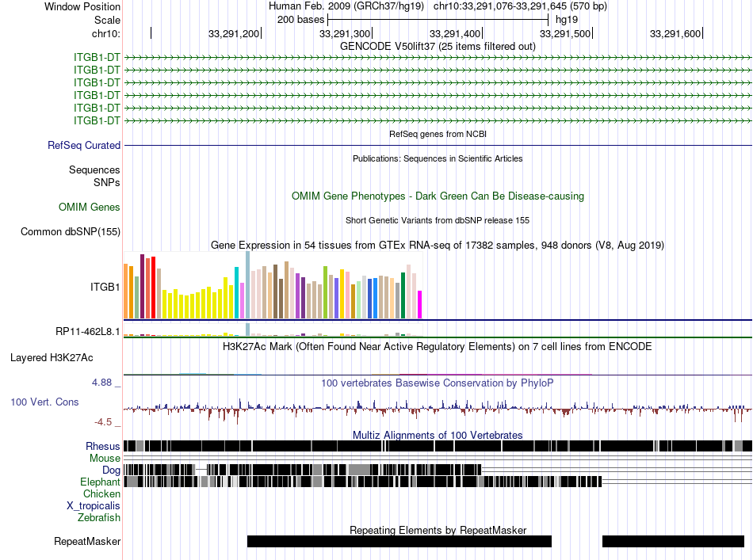Click the Dog alignment block track
753x560 pixels.
pyautogui.click(x=303, y=469)
